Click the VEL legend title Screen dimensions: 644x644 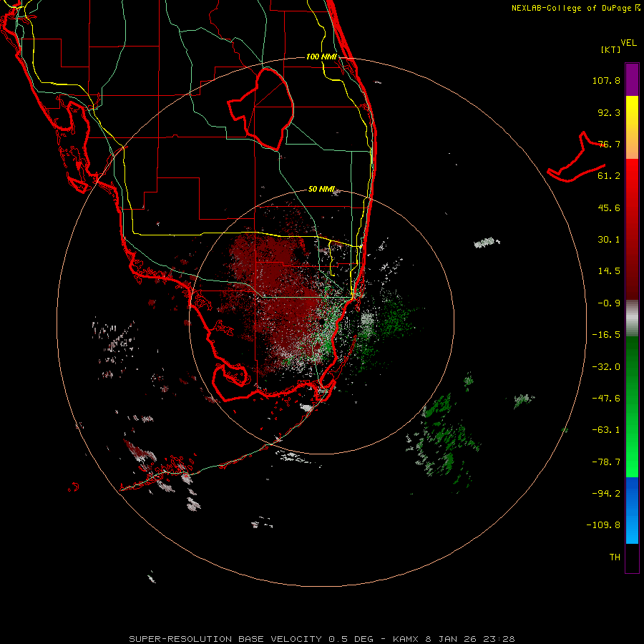(629, 43)
